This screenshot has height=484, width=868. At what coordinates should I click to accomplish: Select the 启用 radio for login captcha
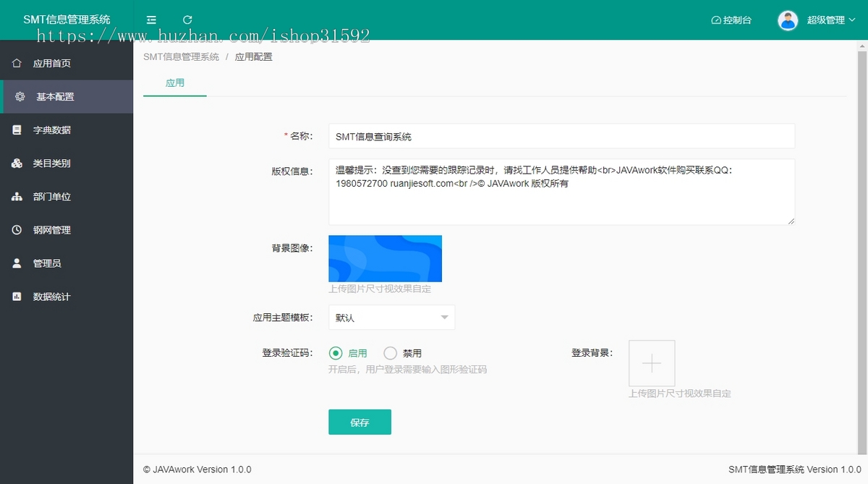[x=336, y=353]
